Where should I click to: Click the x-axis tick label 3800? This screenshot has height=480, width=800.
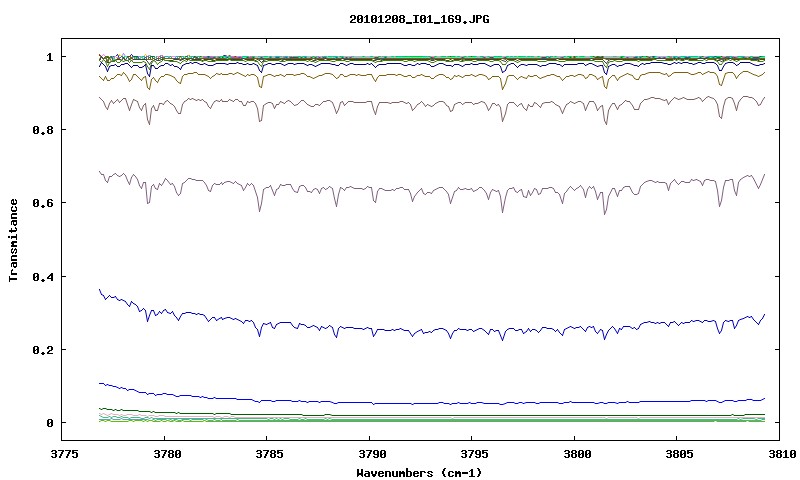(577, 454)
